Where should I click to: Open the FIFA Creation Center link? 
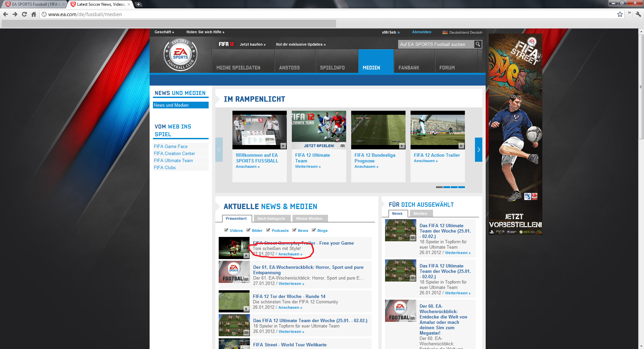pos(174,153)
